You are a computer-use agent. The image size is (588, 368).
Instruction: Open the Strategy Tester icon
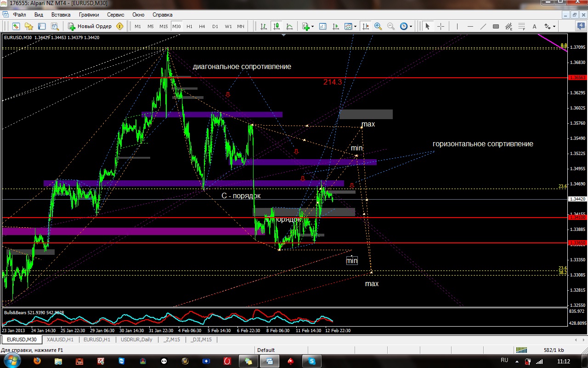pos(55,26)
